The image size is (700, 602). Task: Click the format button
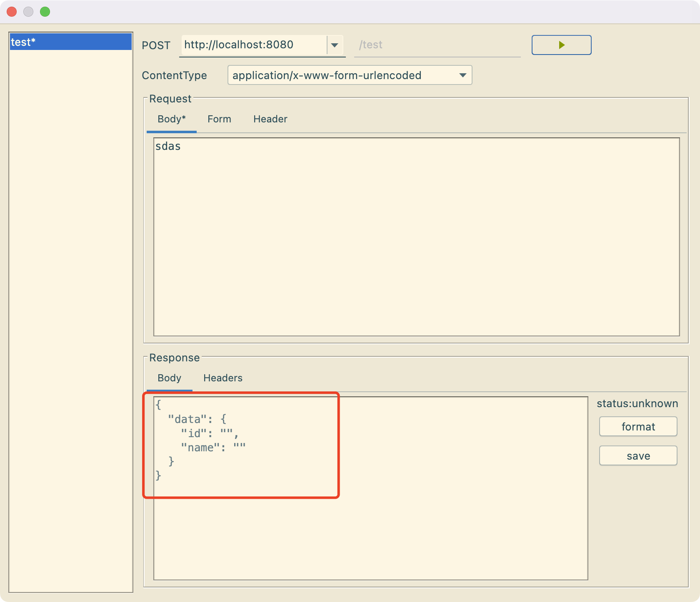click(638, 427)
